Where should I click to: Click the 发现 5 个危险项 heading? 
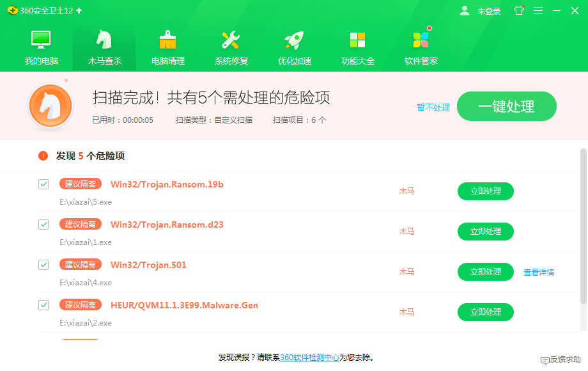pos(90,155)
